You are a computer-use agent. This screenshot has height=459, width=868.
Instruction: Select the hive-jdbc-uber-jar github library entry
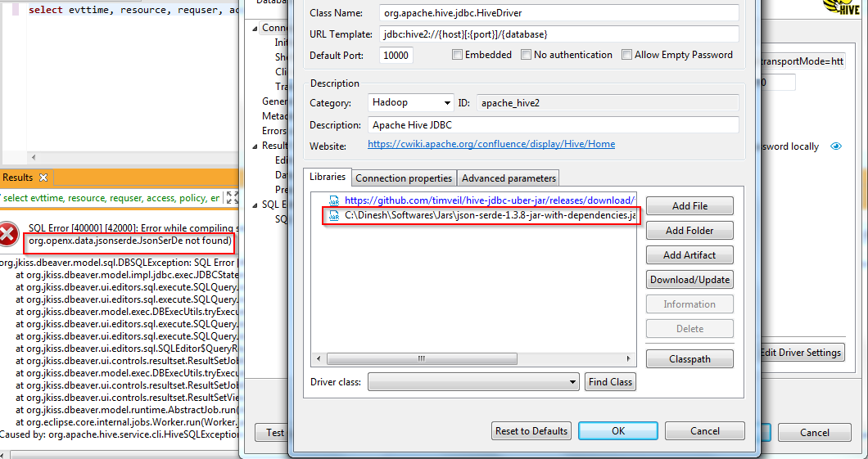pyautogui.click(x=482, y=200)
